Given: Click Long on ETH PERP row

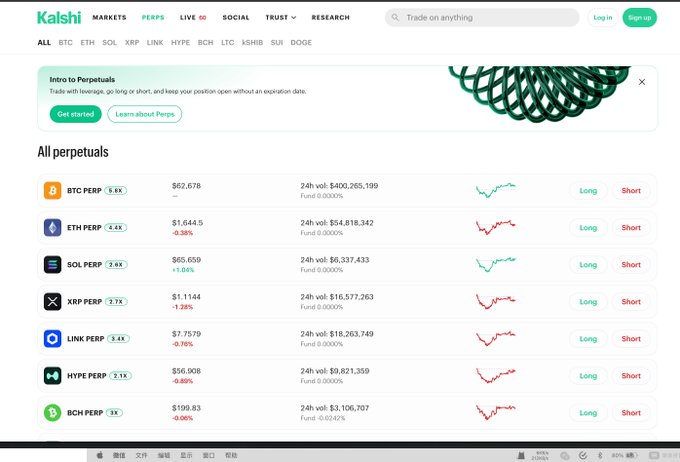Looking at the screenshot, I should point(588,228).
